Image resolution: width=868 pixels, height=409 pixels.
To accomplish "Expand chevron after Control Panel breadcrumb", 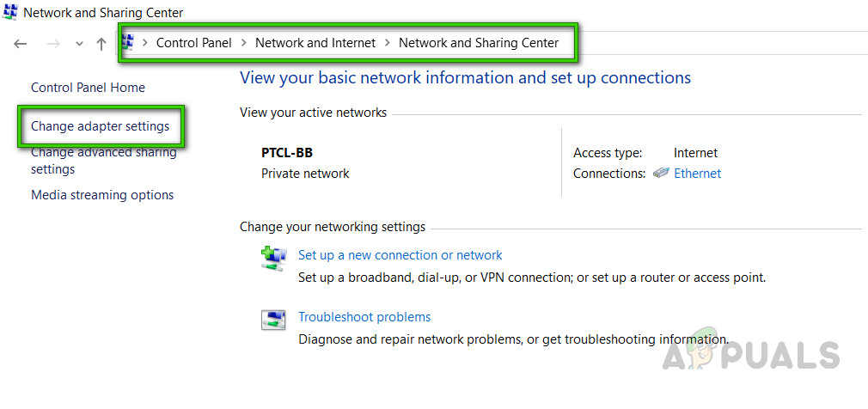I will [244, 43].
